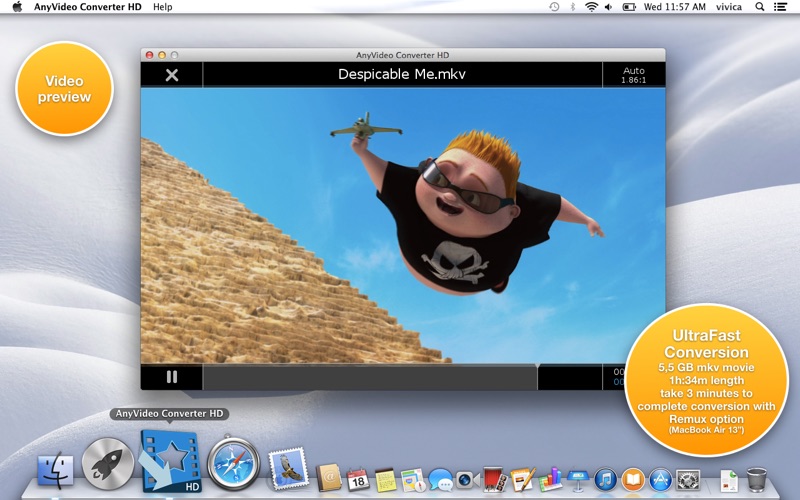Open FaceTime camera icon in Dock

[467, 480]
